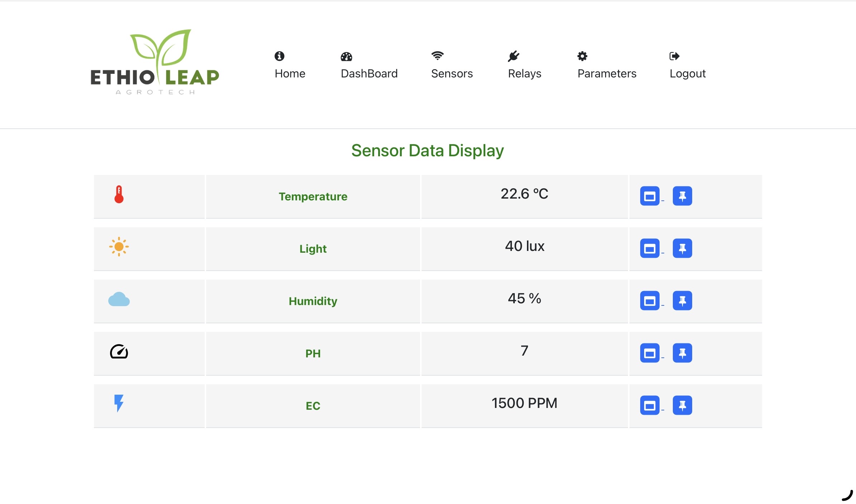Pin the Humidity sensor
Image resolution: width=856 pixels, height=504 pixels.
point(683,300)
